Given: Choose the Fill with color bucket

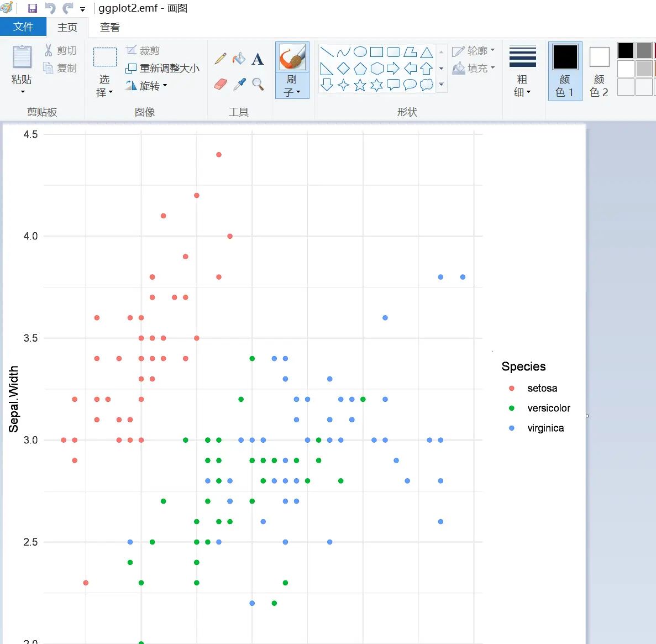Looking at the screenshot, I should point(239,59).
